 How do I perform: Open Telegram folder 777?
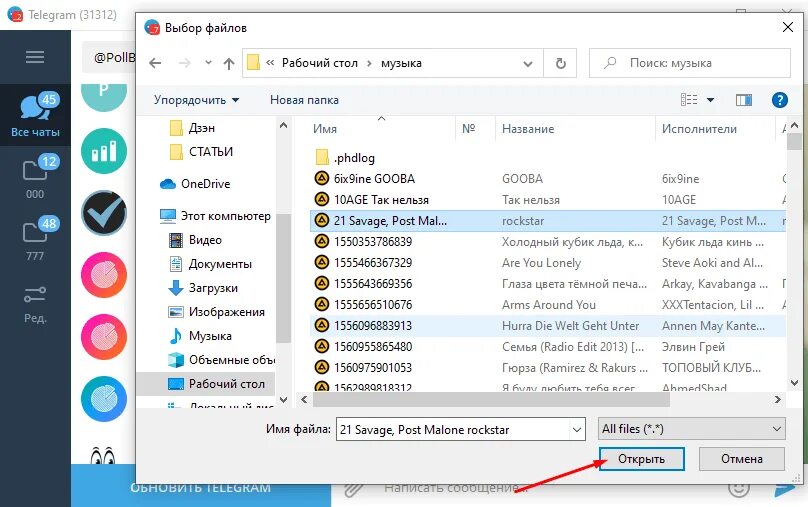[36, 239]
